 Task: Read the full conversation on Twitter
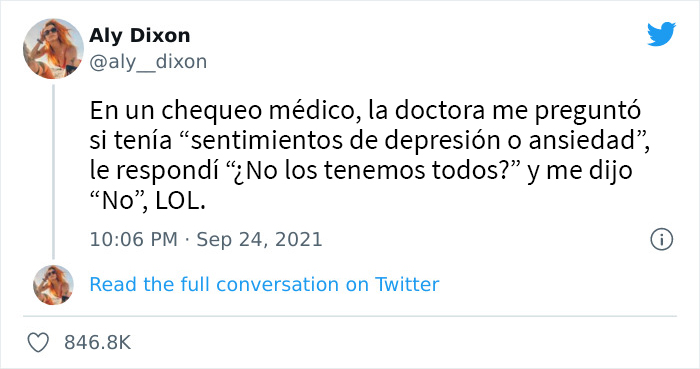(x=264, y=285)
